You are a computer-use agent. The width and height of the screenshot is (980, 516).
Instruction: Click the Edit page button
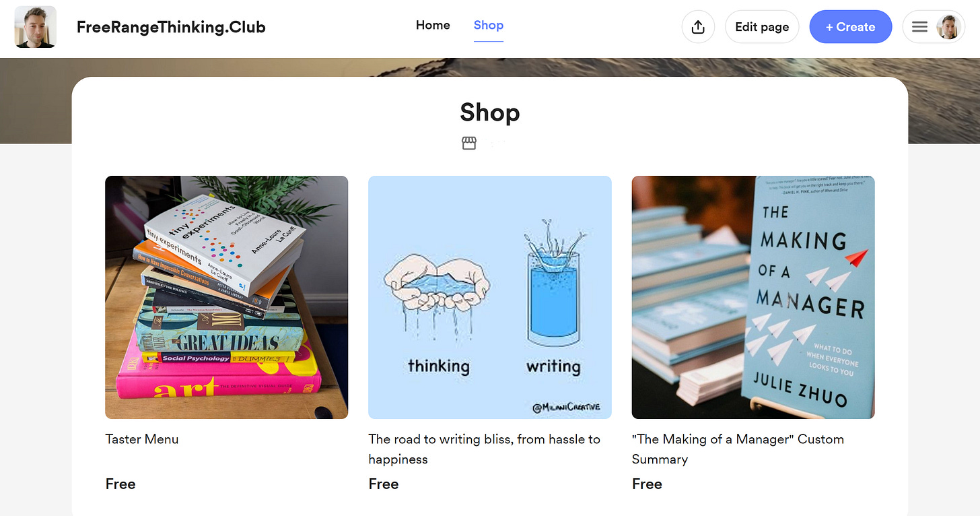coord(762,27)
